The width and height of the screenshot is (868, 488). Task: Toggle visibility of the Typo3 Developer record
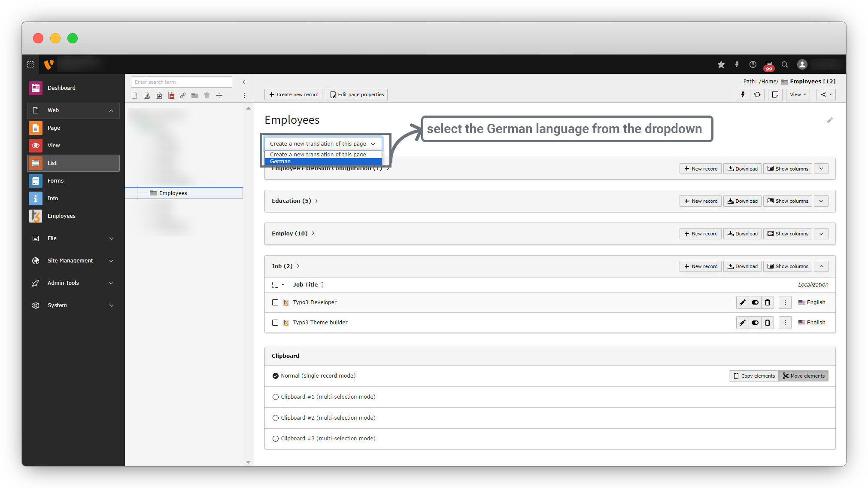coord(755,302)
